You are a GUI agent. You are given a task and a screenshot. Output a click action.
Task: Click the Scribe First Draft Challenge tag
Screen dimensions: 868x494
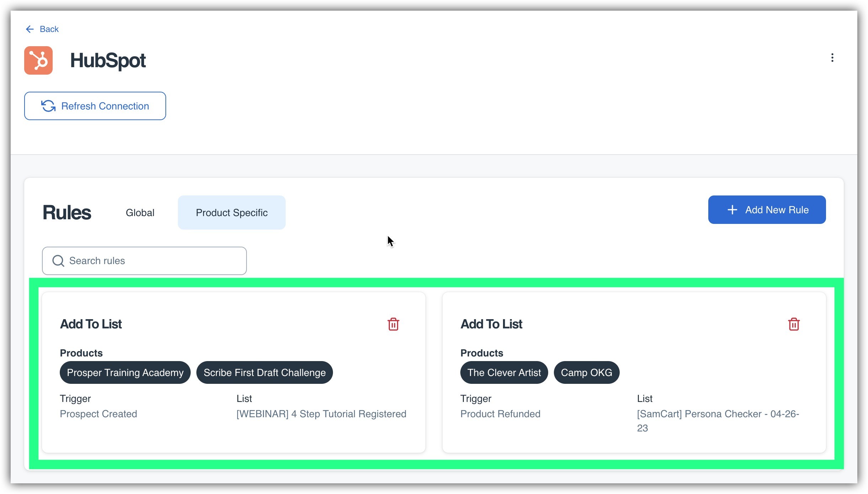264,372
